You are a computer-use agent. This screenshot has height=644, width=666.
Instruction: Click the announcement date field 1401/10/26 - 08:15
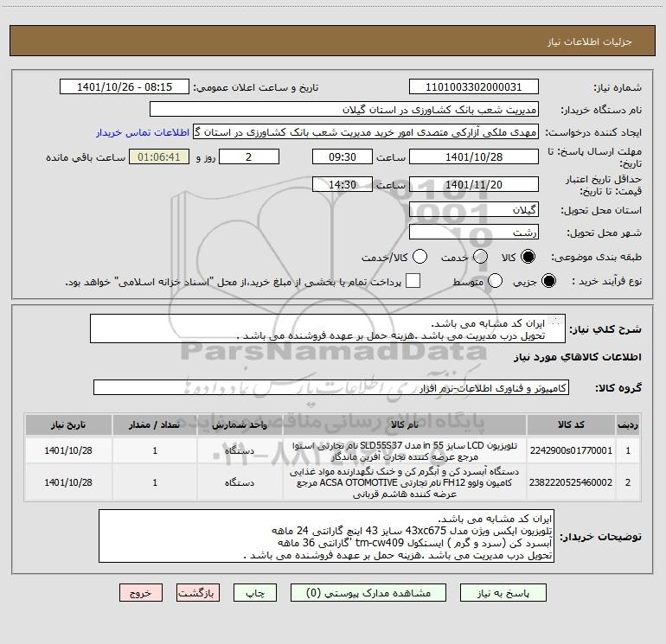pos(125,86)
